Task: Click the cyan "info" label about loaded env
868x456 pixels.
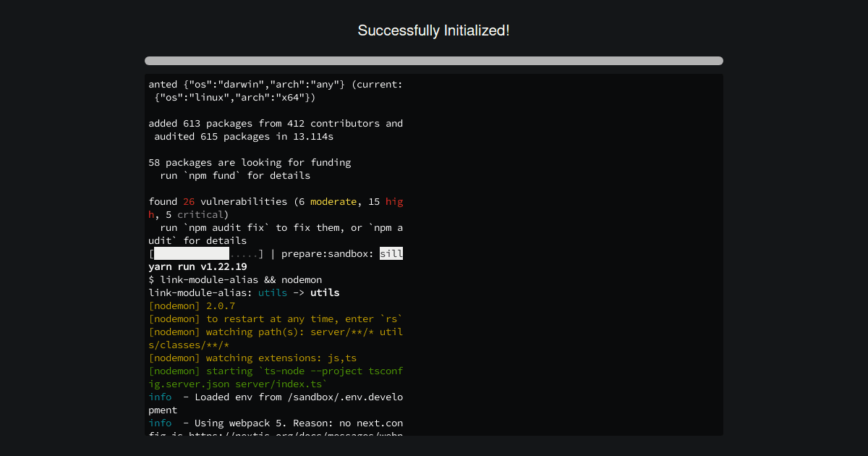Action: click(159, 397)
